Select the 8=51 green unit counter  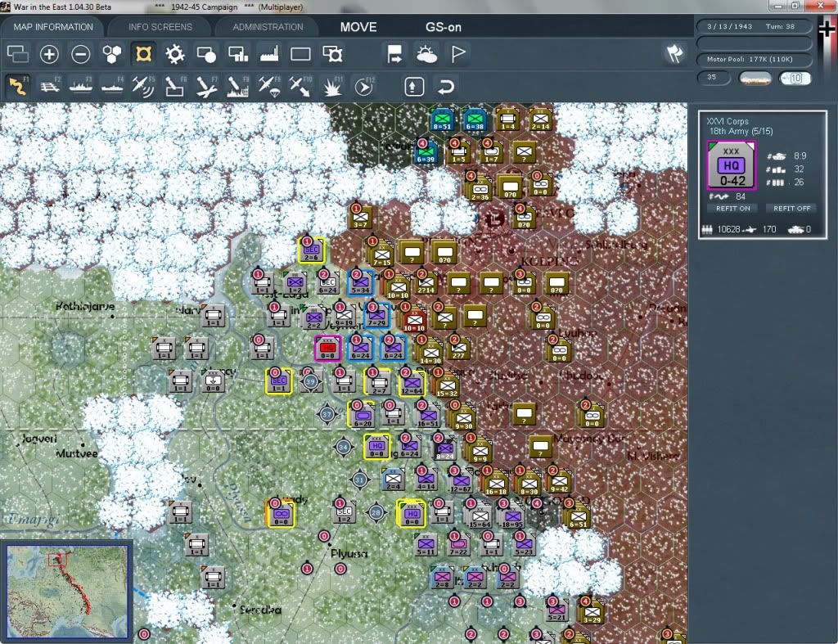pos(442,120)
